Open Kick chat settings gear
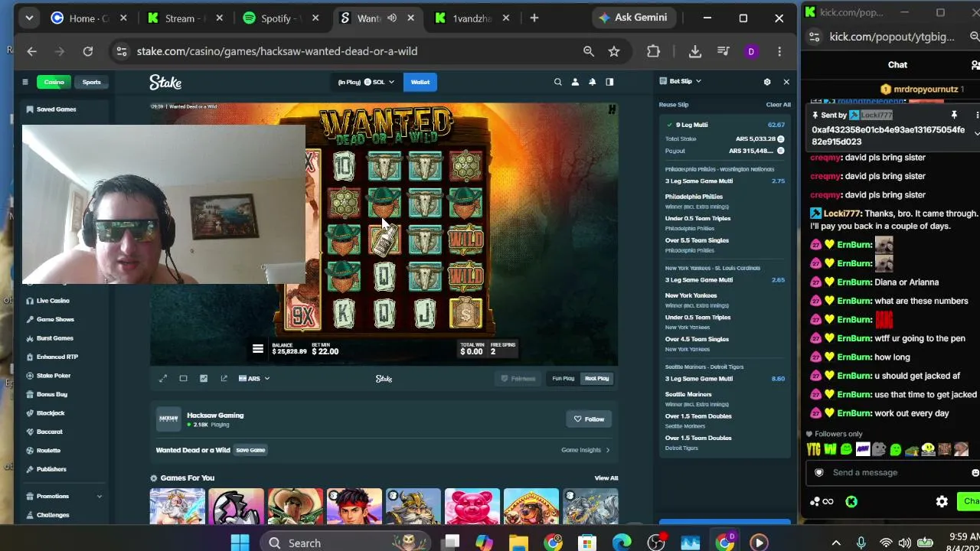Screen dimensions: 980x551 click(x=942, y=501)
